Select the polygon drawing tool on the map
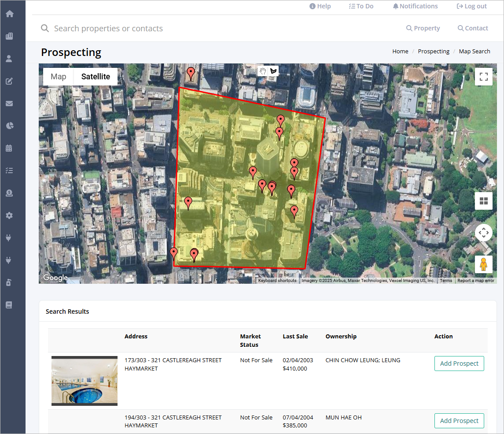The height and width of the screenshot is (434, 504). pyautogui.click(x=273, y=70)
